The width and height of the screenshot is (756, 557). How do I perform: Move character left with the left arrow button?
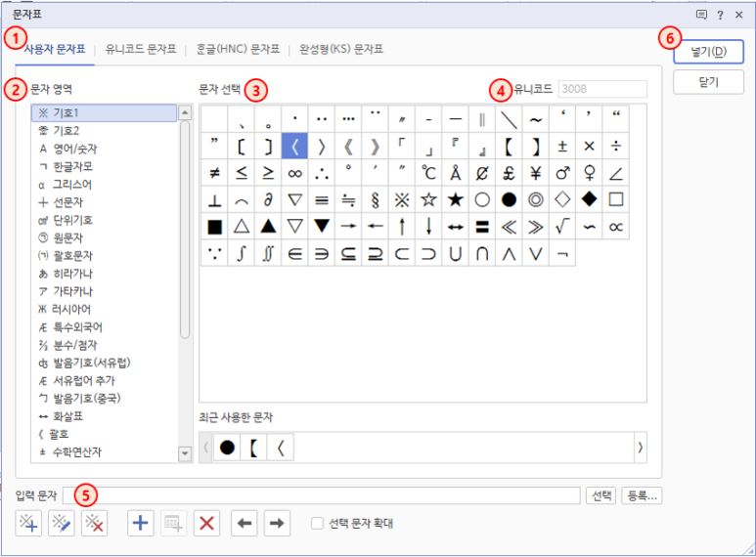(x=245, y=523)
